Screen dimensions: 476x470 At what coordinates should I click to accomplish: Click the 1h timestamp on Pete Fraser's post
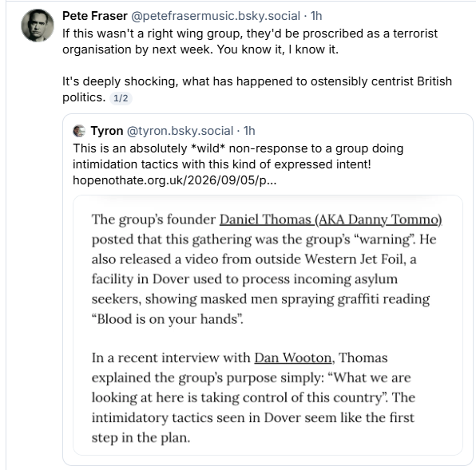(316, 16)
